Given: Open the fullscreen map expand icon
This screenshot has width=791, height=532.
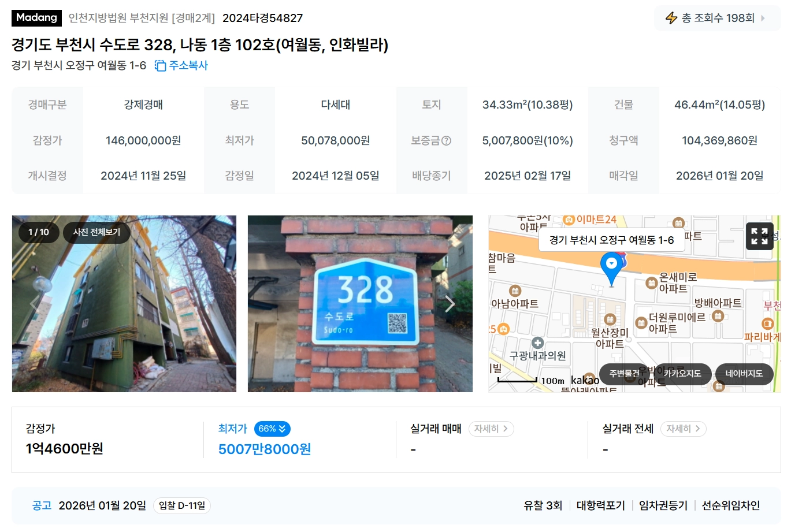Looking at the screenshot, I should (x=759, y=236).
